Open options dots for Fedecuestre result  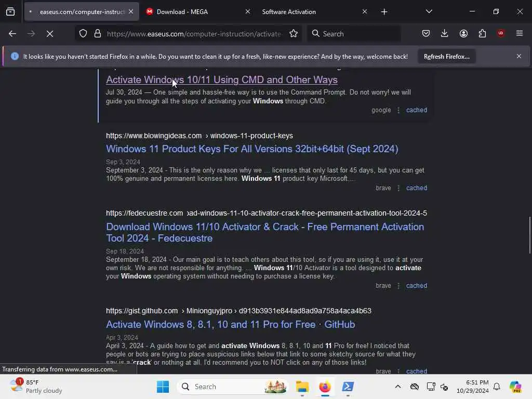pos(398,286)
